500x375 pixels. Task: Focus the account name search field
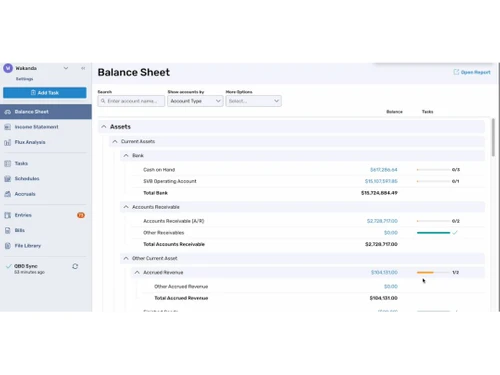(x=131, y=101)
